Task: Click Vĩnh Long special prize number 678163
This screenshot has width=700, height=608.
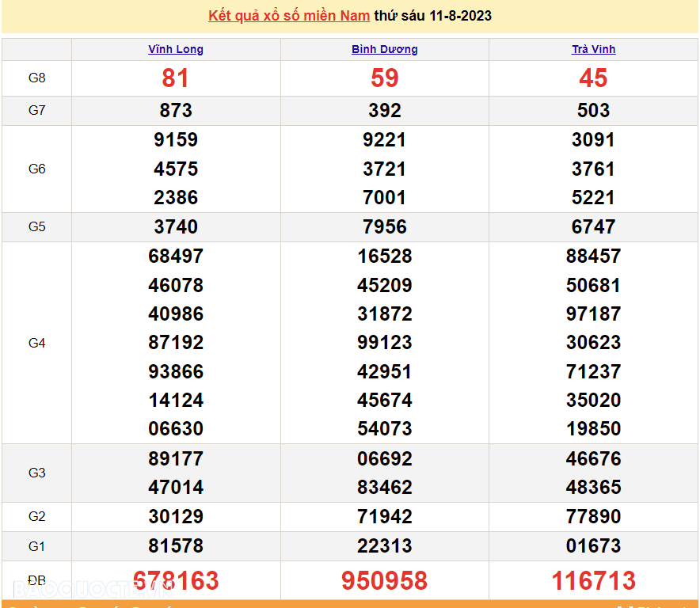Action: coord(176,580)
